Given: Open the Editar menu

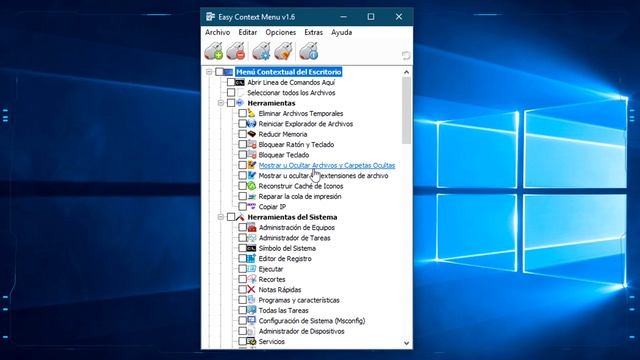Looking at the screenshot, I should [x=248, y=32].
